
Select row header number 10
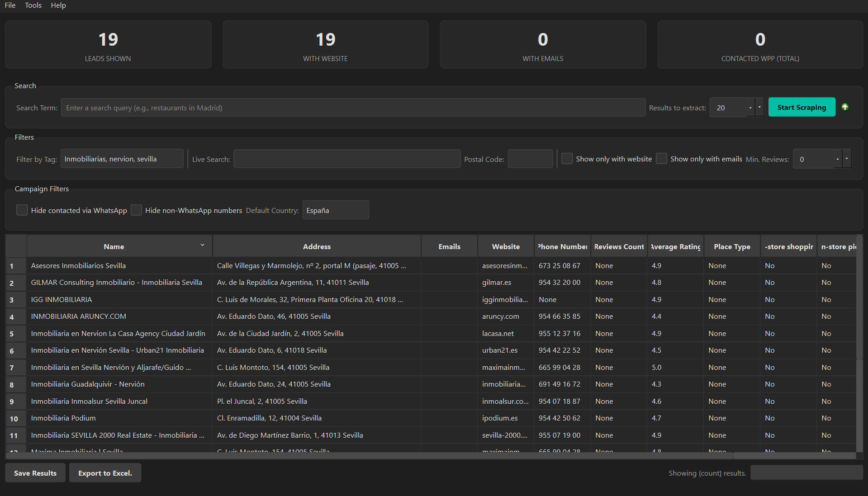[x=16, y=418]
